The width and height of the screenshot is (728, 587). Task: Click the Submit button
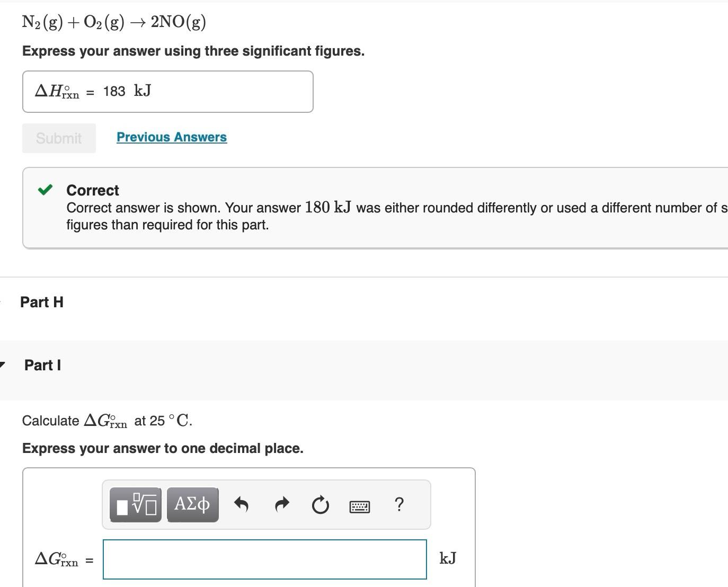(58, 138)
